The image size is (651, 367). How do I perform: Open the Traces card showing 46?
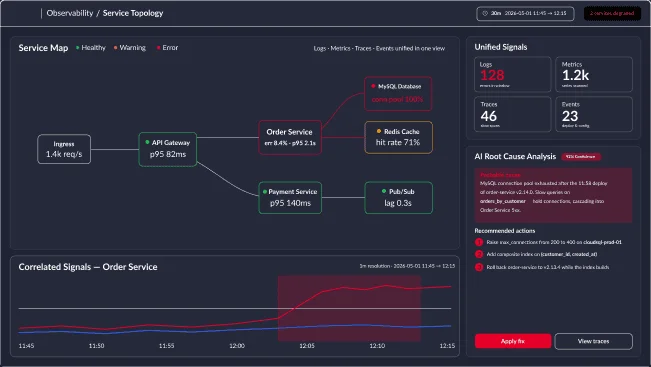click(x=513, y=114)
